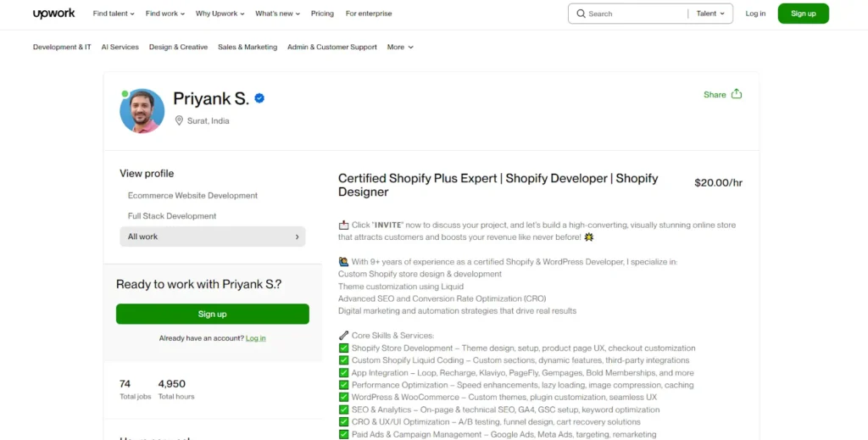Click the checkmark beside Performance Optimization
The image size is (868, 440).
[344, 385]
